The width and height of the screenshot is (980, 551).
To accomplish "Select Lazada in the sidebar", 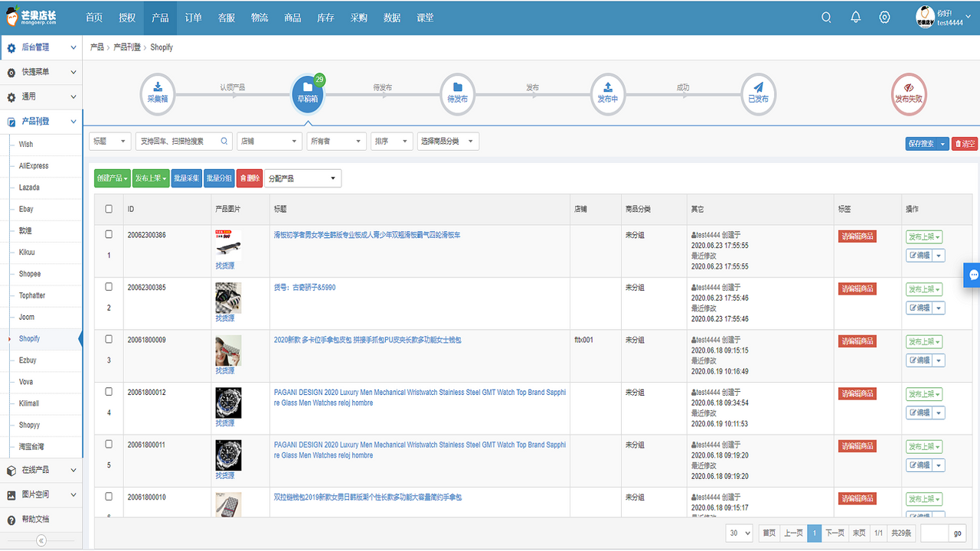I will point(29,187).
